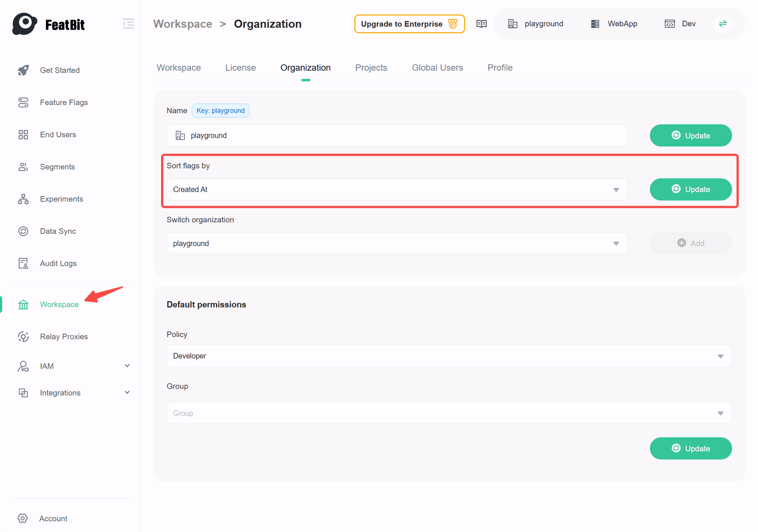Open the documentation book icon
Image resolution: width=758 pixels, height=532 pixels.
481,24
